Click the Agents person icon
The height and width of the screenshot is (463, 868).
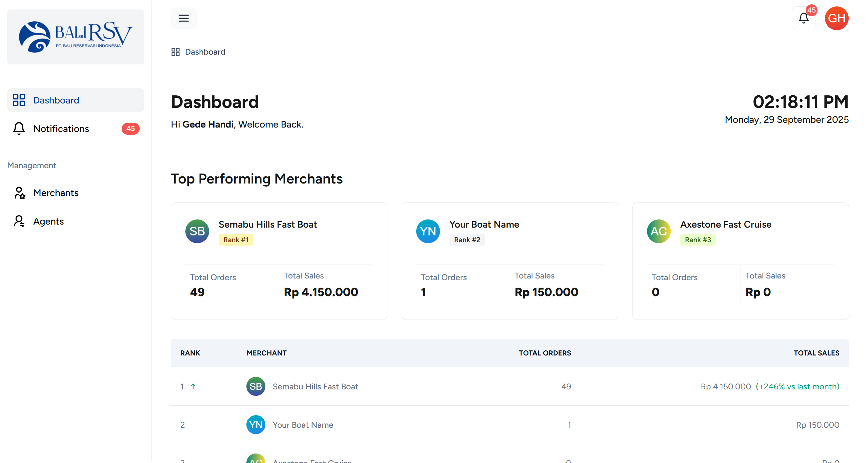pyautogui.click(x=19, y=221)
